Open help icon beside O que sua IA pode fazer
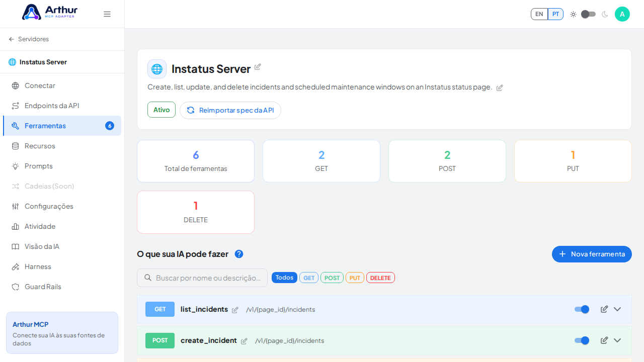The image size is (644, 362). 239,254
